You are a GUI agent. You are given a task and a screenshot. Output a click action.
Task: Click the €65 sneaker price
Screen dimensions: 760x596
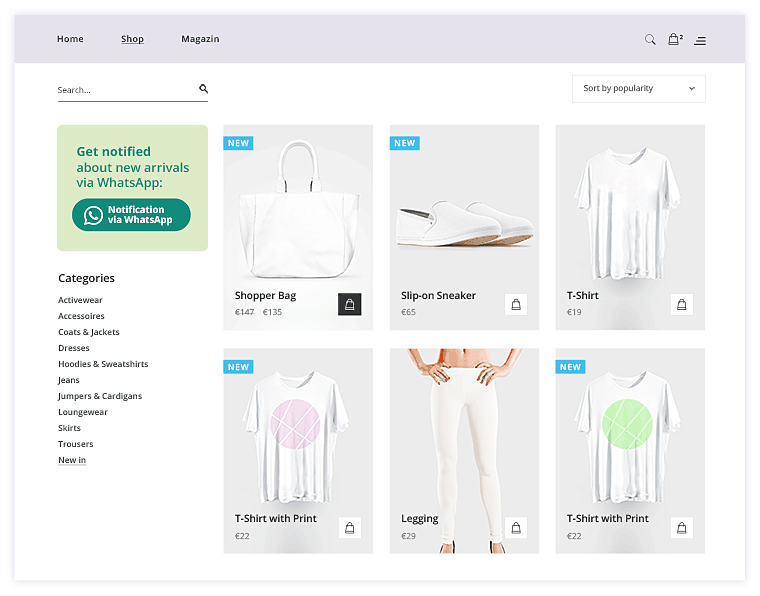pos(408,313)
